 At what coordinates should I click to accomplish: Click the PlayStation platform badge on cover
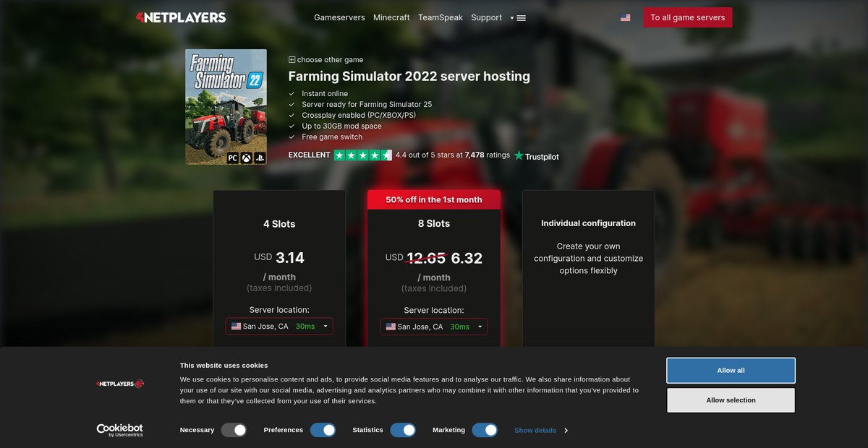[x=260, y=158]
